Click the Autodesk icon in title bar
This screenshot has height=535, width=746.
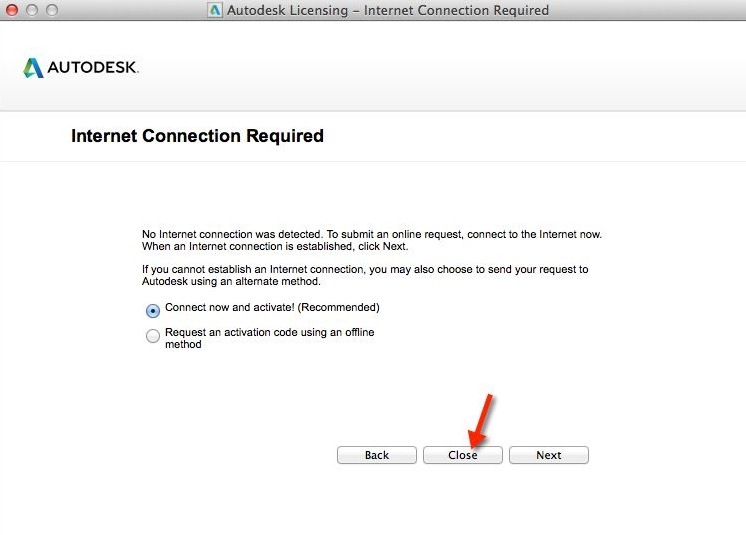pyautogui.click(x=215, y=10)
